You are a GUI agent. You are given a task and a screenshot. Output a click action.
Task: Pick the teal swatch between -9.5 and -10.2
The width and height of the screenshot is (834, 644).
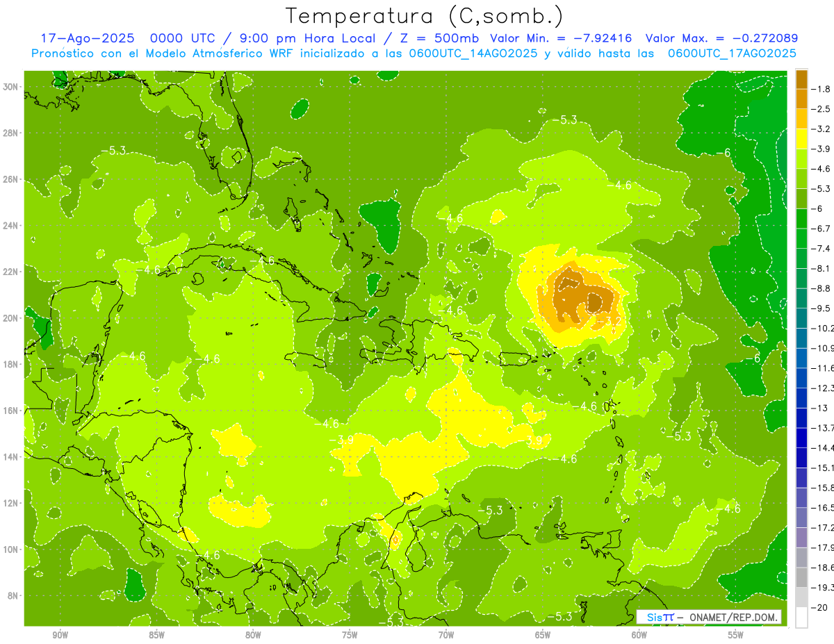pyautogui.click(x=801, y=318)
